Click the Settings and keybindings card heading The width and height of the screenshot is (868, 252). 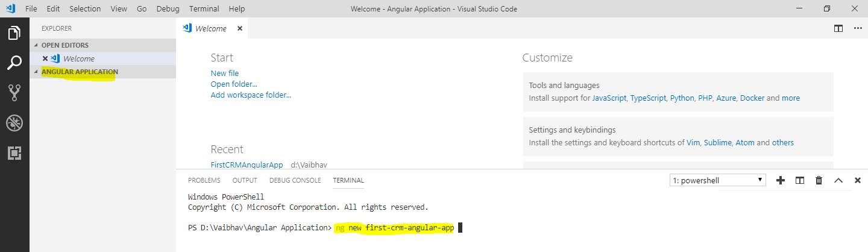pos(572,130)
